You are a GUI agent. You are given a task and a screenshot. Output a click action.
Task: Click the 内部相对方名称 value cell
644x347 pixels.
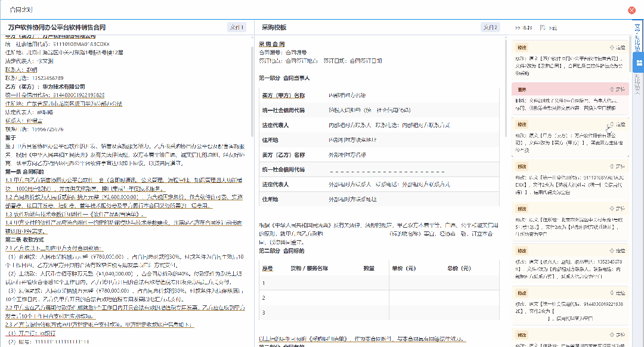pyautogui.click(x=347, y=95)
